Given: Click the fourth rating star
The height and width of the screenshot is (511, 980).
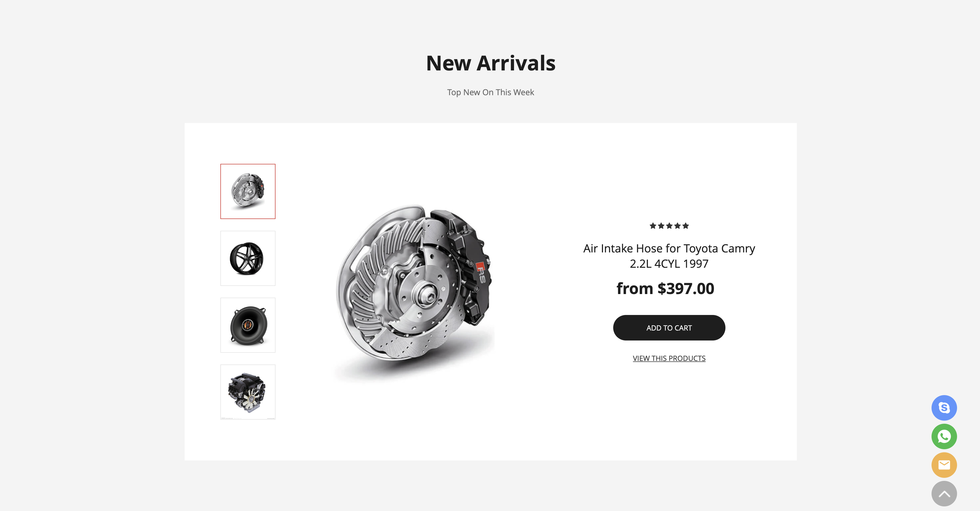Looking at the screenshot, I should coord(677,226).
